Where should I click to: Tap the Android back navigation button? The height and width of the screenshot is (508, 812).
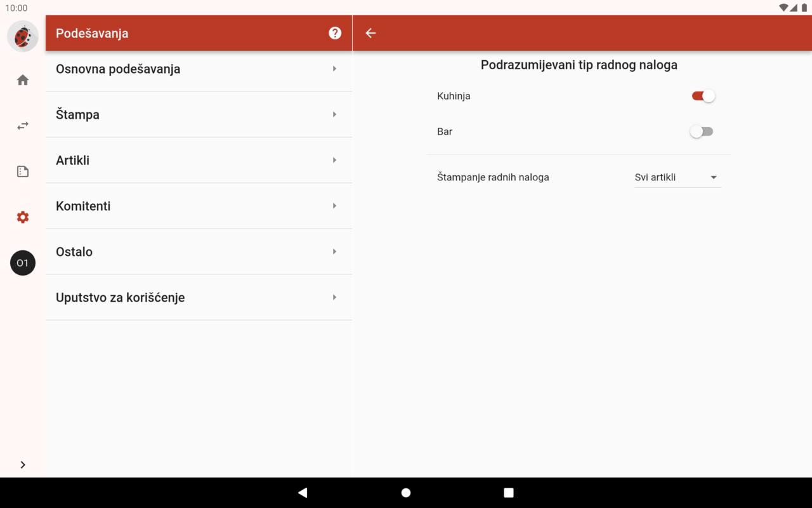pos(303,493)
